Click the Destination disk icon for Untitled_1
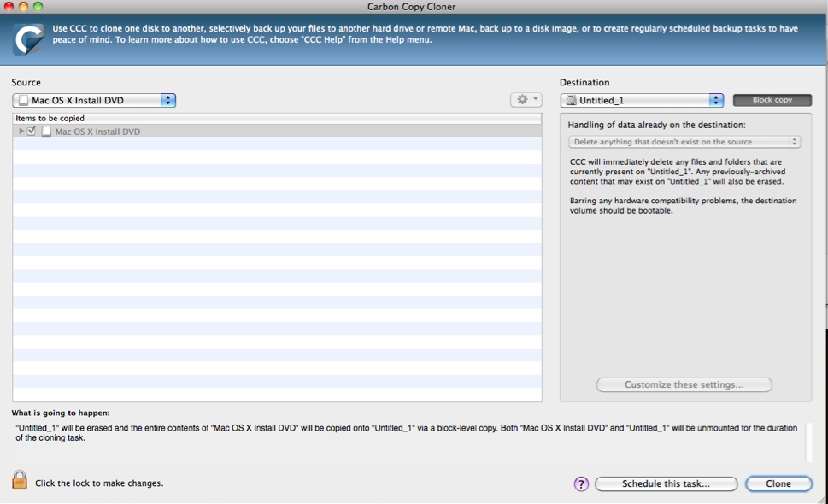The image size is (828, 504). [x=571, y=100]
